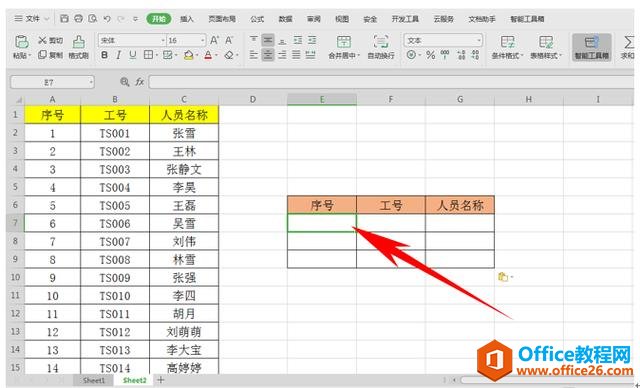Apply the yellow fill color bucket
Viewport: 640px width, 388px height.
coord(188,55)
